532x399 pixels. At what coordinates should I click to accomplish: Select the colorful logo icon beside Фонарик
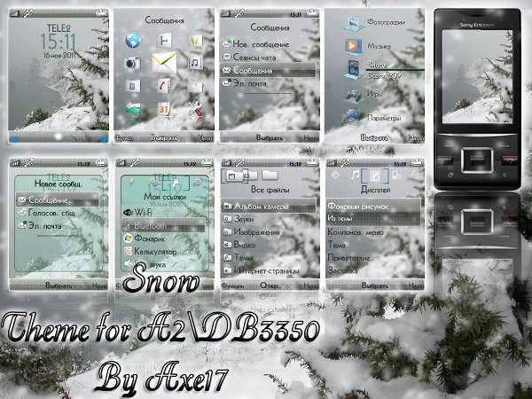coord(128,239)
